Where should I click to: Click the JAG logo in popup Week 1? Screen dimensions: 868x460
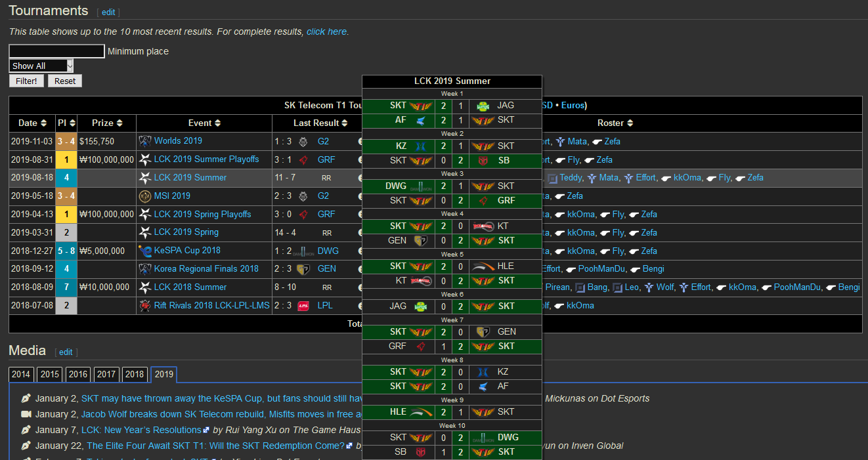click(x=483, y=106)
